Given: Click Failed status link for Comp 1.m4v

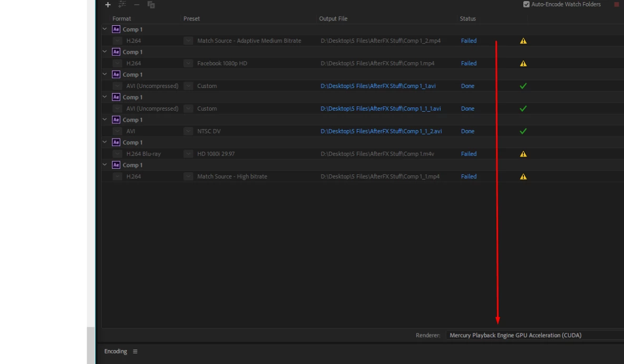Looking at the screenshot, I should pyautogui.click(x=469, y=154).
